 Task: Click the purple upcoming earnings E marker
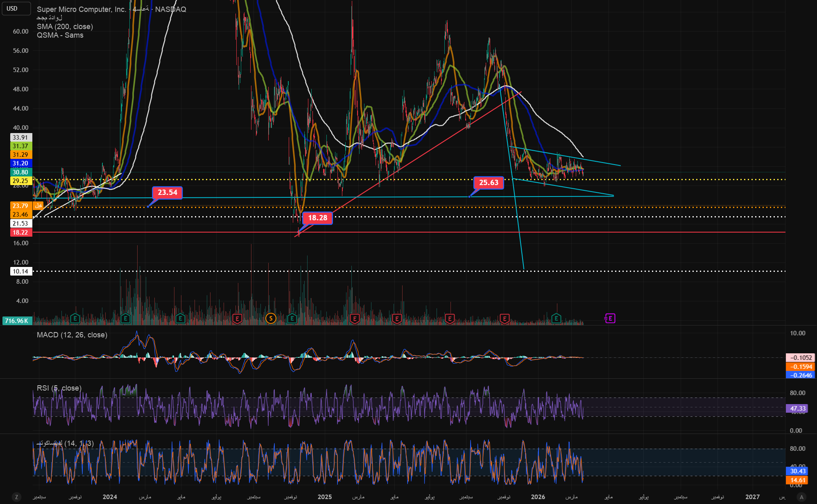(x=610, y=318)
